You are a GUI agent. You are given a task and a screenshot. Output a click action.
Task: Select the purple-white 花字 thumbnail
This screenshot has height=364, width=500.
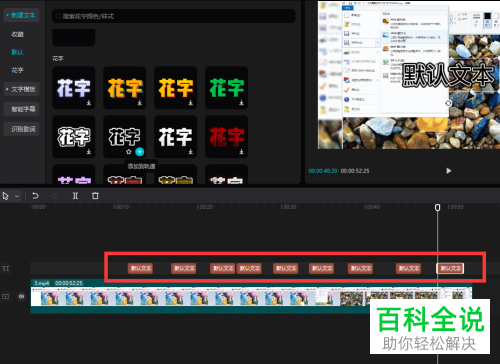(74, 88)
